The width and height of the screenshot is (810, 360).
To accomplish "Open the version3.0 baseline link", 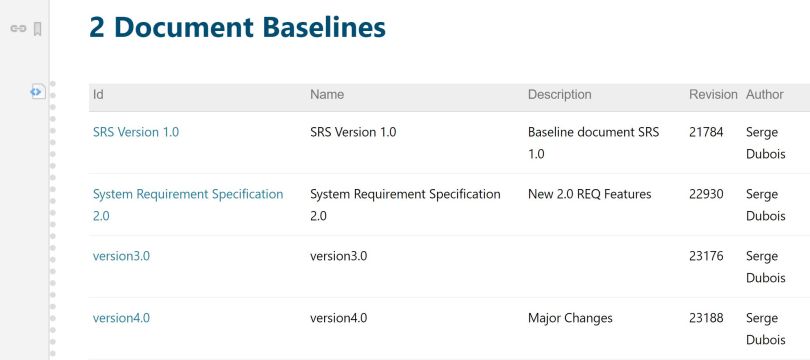I will point(121,256).
